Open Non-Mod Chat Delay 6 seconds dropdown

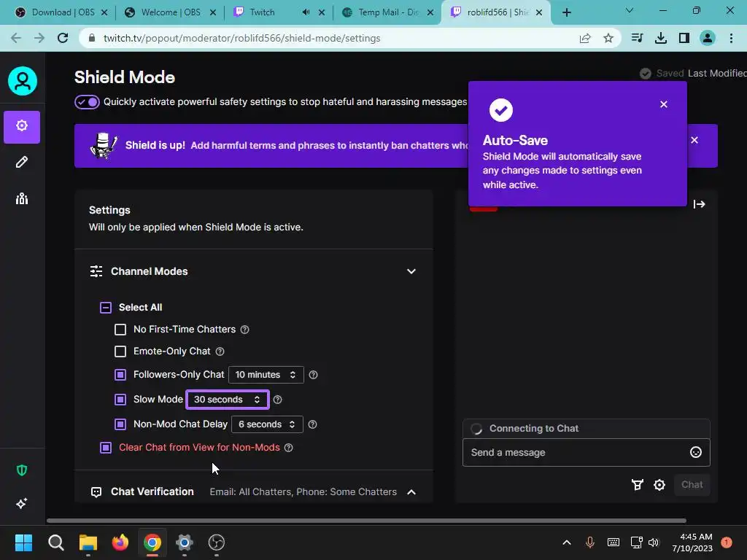(x=267, y=424)
